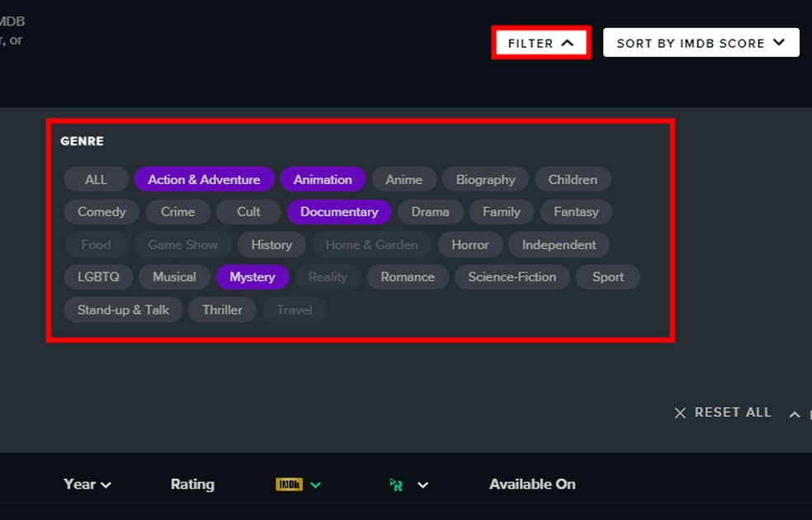Open the Sort by IMDB Score dropdown
This screenshot has width=812, height=520.
point(701,43)
